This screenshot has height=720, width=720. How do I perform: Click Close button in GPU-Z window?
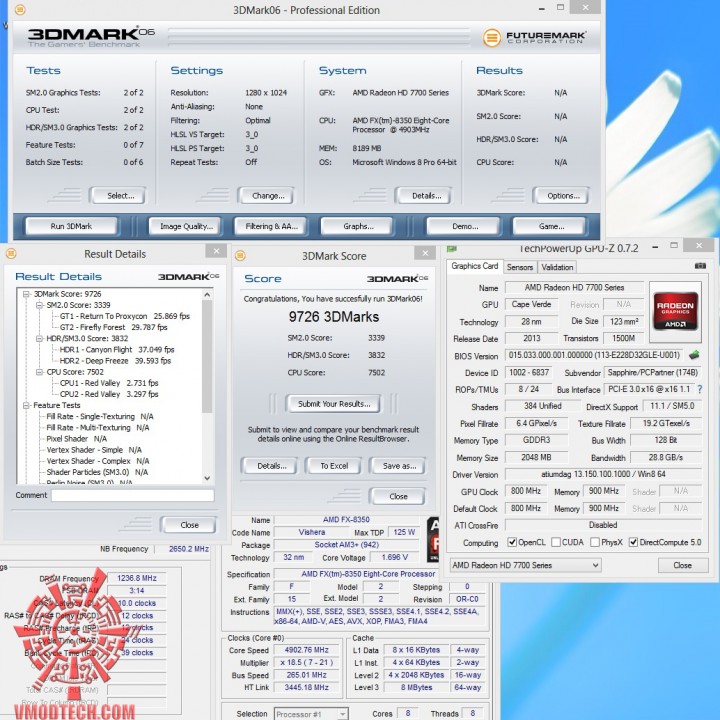682,565
